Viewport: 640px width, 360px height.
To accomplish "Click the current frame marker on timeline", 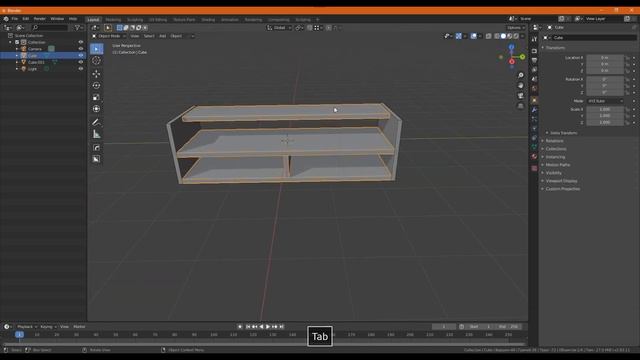I will coord(19,335).
